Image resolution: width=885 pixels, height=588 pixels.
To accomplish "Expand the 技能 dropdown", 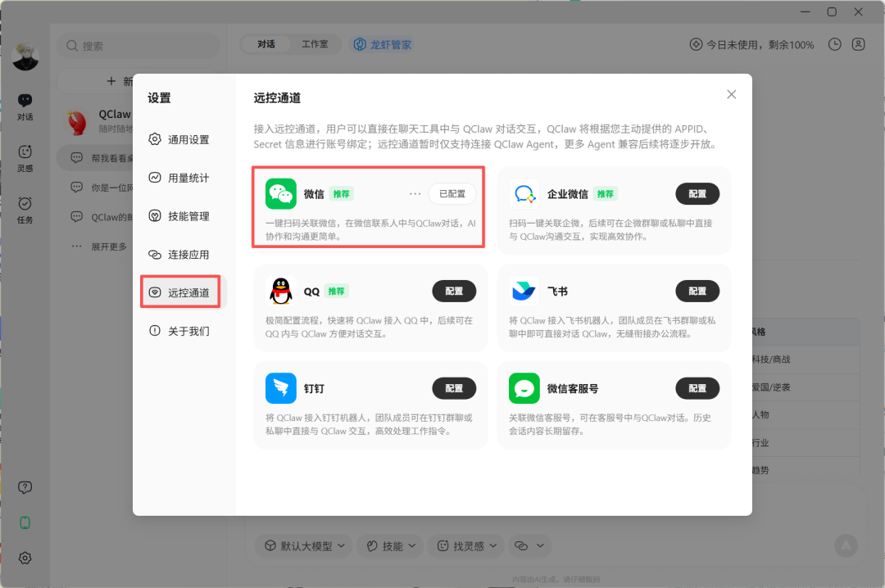I will point(391,545).
